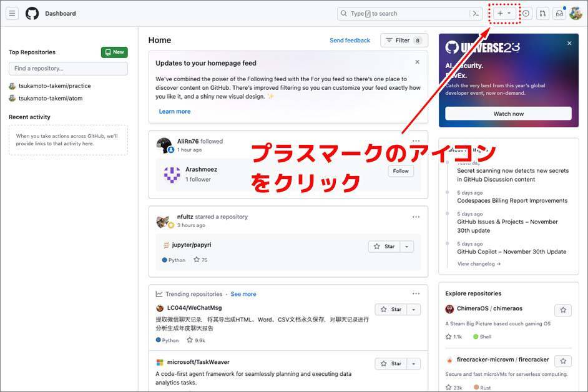Image resolution: width=588 pixels, height=392 pixels.
Task: Open the Issues icon in header
Action: (x=526, y=14)
